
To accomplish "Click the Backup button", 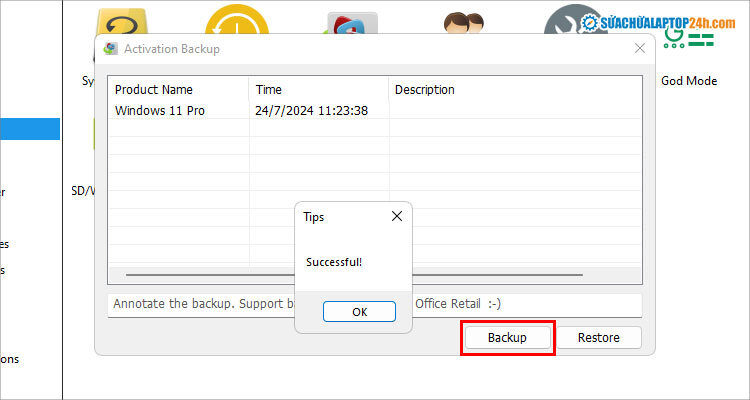I will (507, 337).
